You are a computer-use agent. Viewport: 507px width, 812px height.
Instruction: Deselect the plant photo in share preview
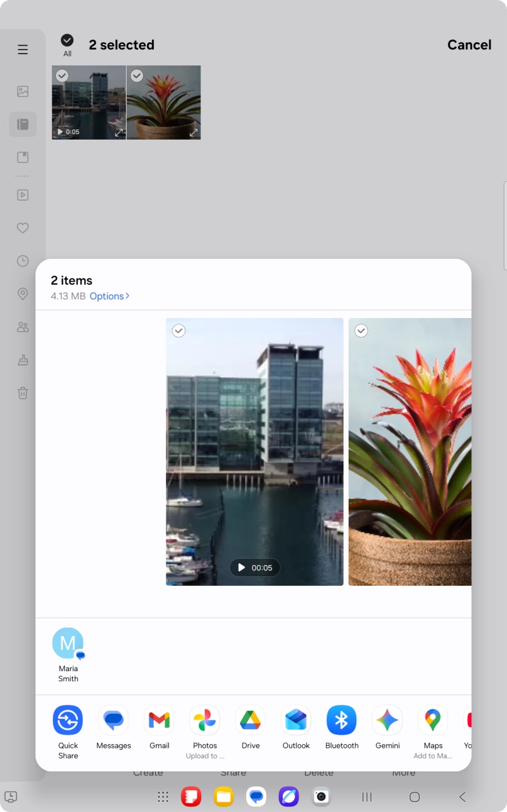(x=361, y=331)
